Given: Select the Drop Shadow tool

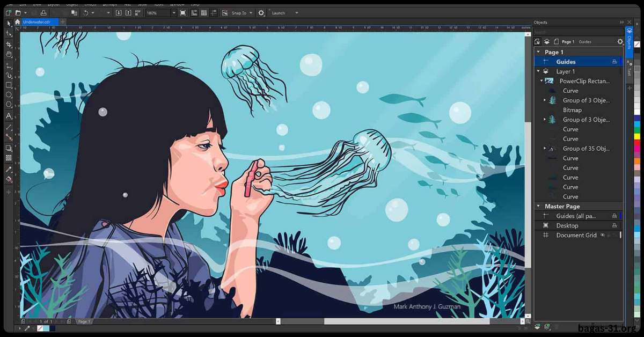Looking at the screenshot, I should (9, 148).
